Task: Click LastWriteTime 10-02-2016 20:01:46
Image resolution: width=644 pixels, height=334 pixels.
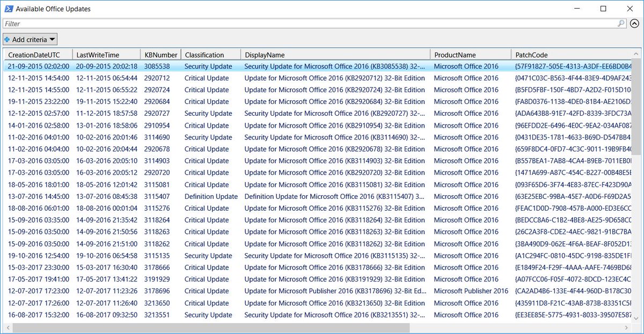Action: click(106, 137)
